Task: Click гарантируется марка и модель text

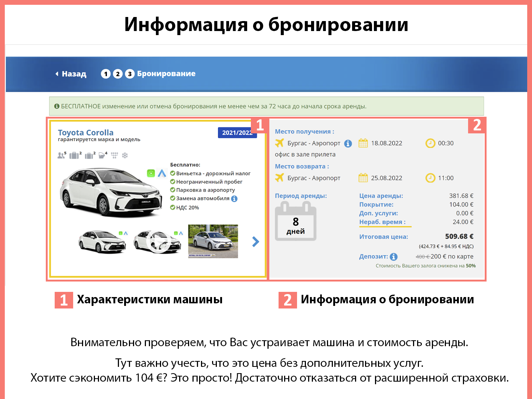Action: (99, 140)
